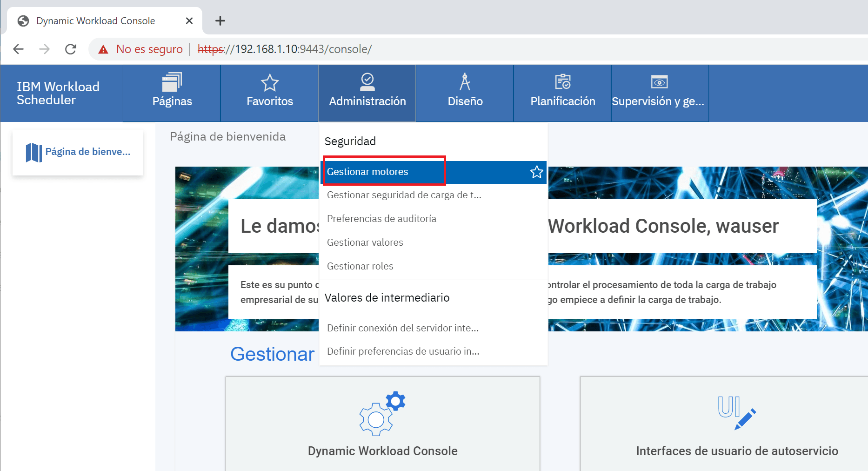This screenshot has width=868, height=471.
Task: Open the Páginas menu label
Action: [172, 101]
